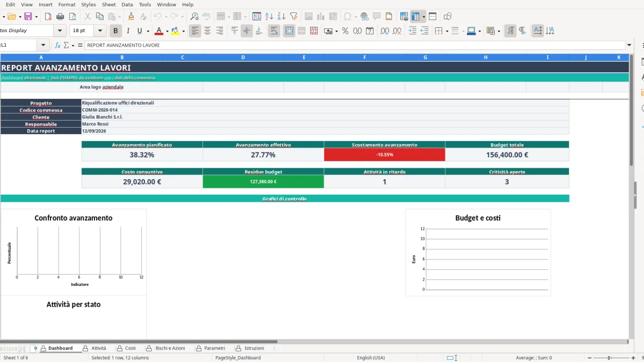The image size is (644, 362).
Task: Select the red -10.55% scostamento cell
Action: coord(384,154)
